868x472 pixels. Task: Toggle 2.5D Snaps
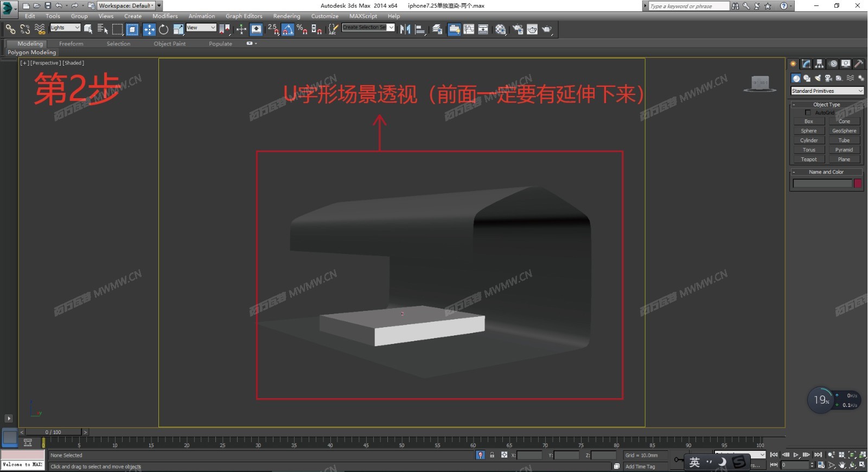[273, 29]
